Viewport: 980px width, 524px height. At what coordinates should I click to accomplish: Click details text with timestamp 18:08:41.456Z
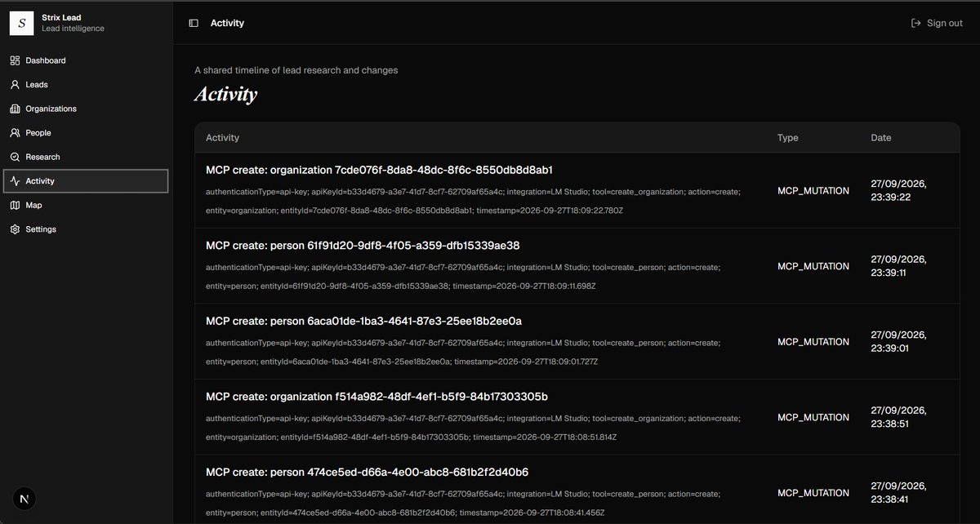point(463,503)
